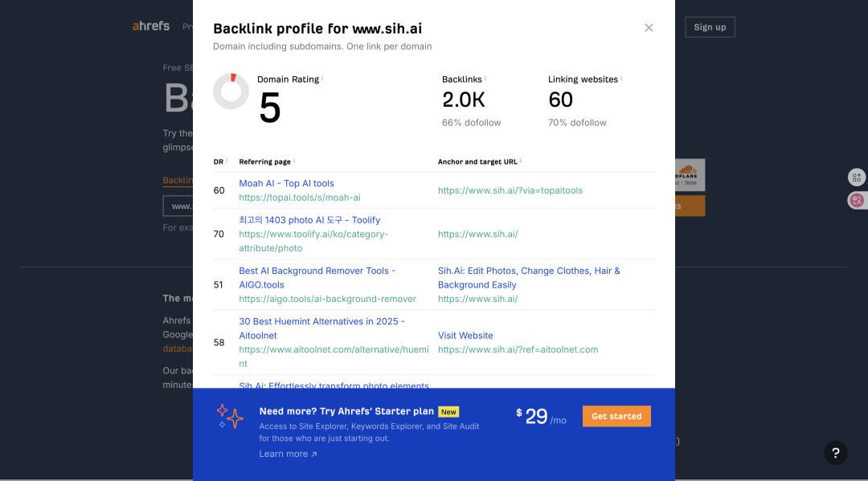Close the Backlink profile dialog
This screenshot has width=868, height=481.
coord(649,27)
